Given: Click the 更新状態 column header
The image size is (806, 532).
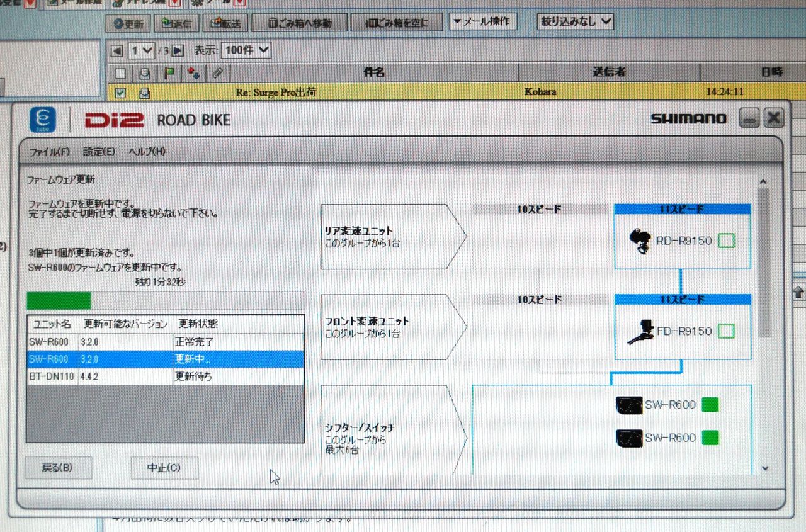Looking at the screenshot, I should click(198, 324).
